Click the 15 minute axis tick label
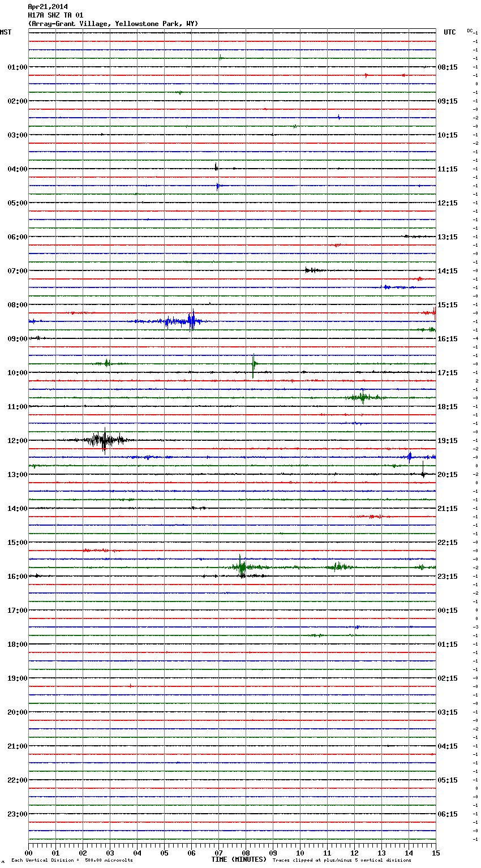The image size is (481, 868). tap(436, 853)
